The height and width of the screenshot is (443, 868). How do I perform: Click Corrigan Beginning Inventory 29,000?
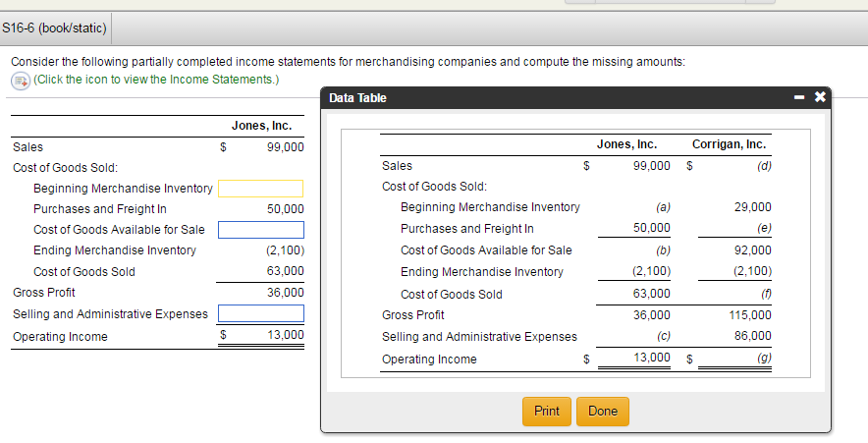753,207
